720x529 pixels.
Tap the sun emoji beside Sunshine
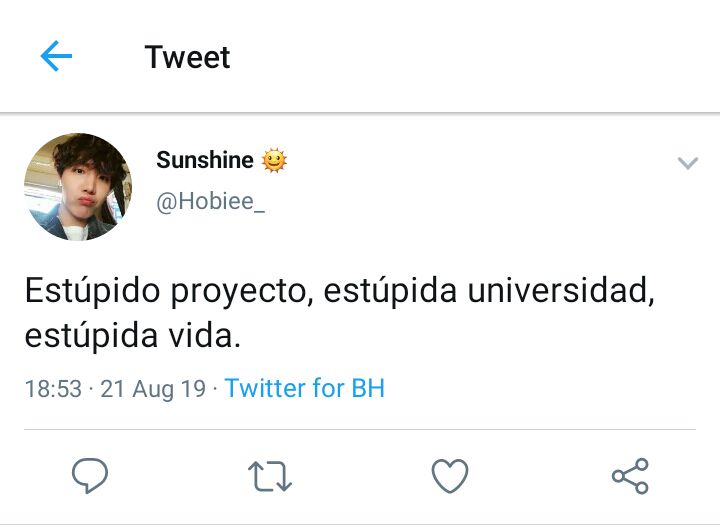pos(274,161)
